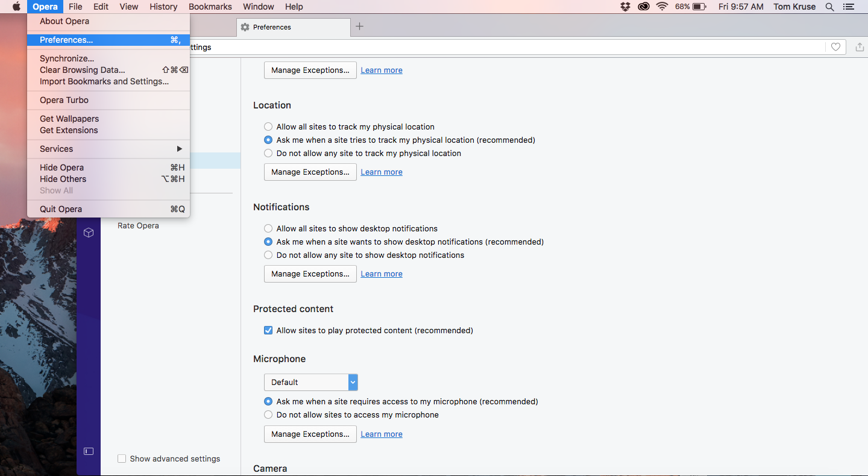Viewport: 868px width, 476px height.
Task: Open the Microphone Default dropdown
Action: (x=310, y=382)
